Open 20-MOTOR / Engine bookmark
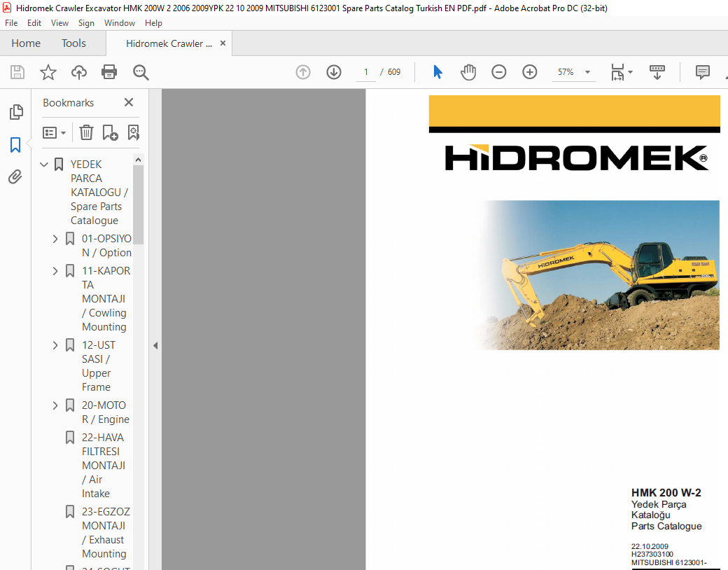Viewport: 728px width, 570px height. 106,412
